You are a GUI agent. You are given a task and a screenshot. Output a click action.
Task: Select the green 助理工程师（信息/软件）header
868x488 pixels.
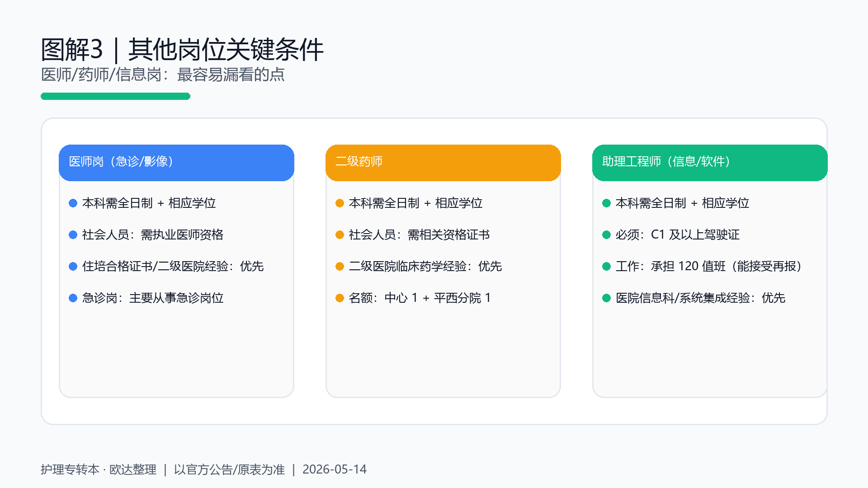pos(710,163)
